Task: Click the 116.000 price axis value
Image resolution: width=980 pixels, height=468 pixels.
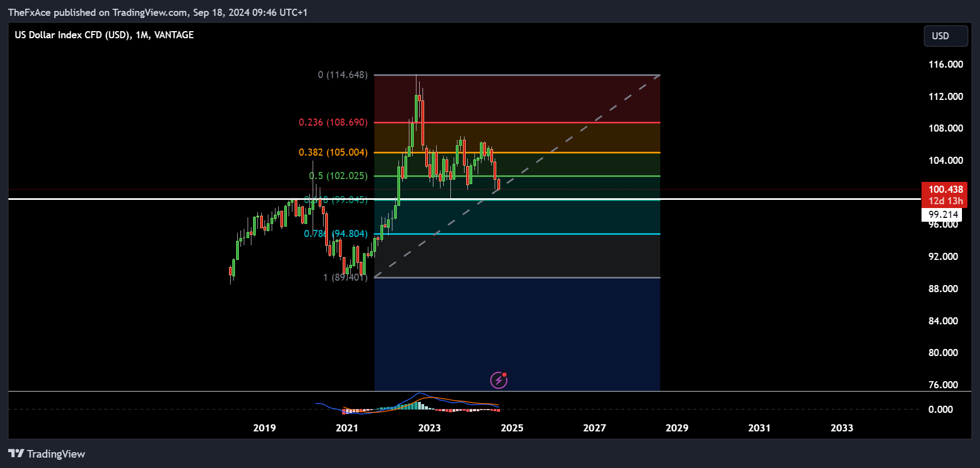Action: pyautogui.click(x=946, y=64)
